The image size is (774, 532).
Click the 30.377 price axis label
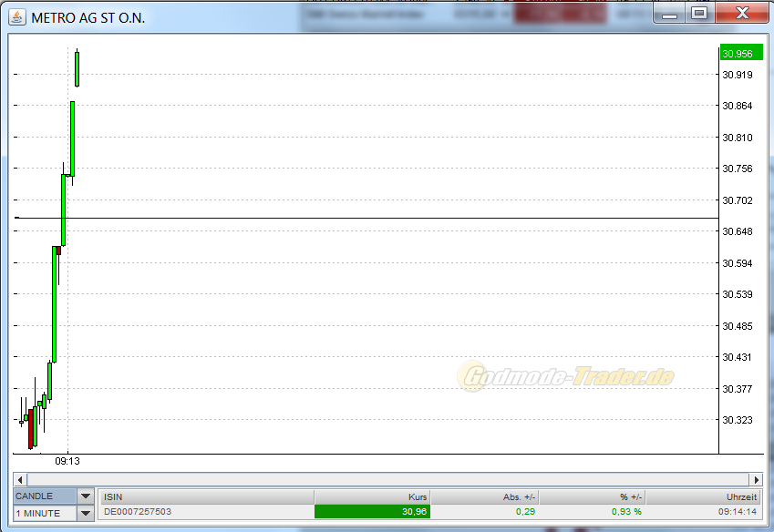pos(738,389)
